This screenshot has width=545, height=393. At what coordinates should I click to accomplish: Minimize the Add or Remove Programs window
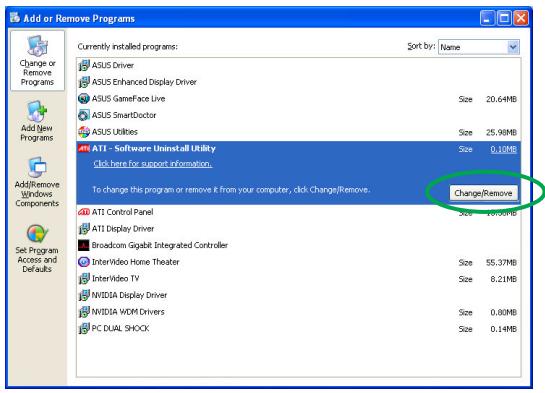tap(487, 18)
